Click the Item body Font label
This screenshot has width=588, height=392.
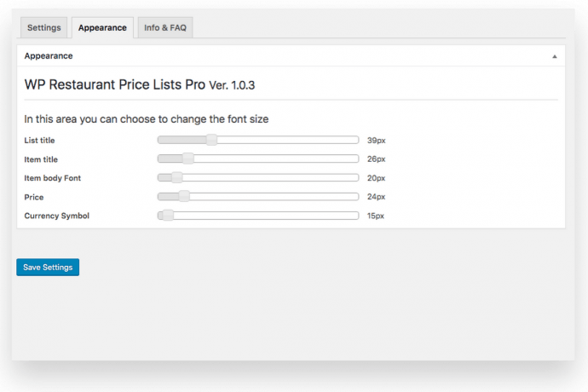click(52, 178)
